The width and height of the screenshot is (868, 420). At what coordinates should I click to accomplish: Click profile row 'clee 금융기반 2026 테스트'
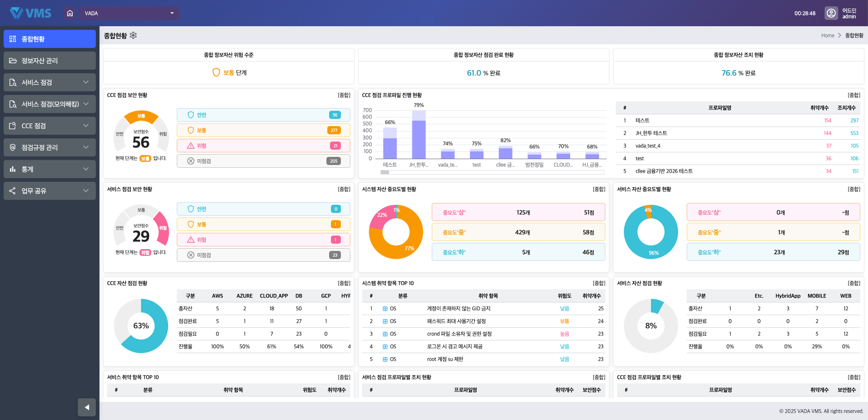coord(738,171)
